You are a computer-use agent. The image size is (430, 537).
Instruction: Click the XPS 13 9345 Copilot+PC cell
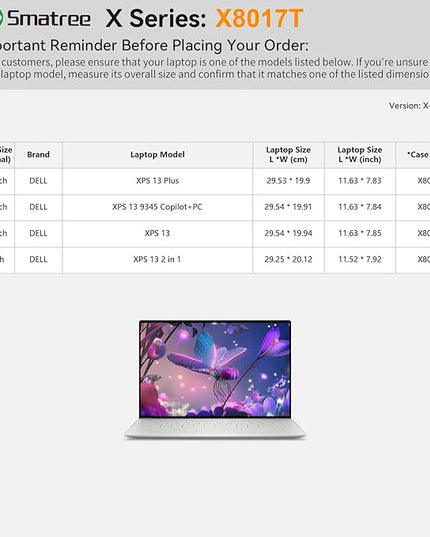[x=157, y=207]
